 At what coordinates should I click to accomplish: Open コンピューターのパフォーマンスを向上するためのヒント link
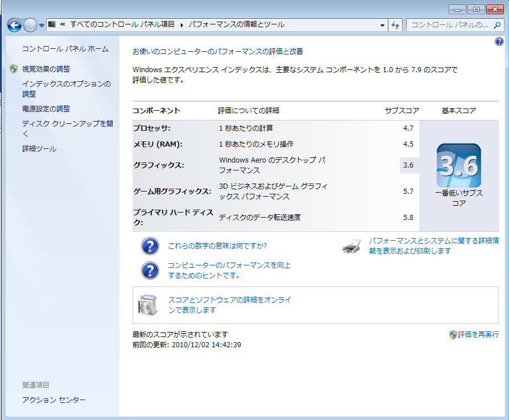[x=229, y=270]
